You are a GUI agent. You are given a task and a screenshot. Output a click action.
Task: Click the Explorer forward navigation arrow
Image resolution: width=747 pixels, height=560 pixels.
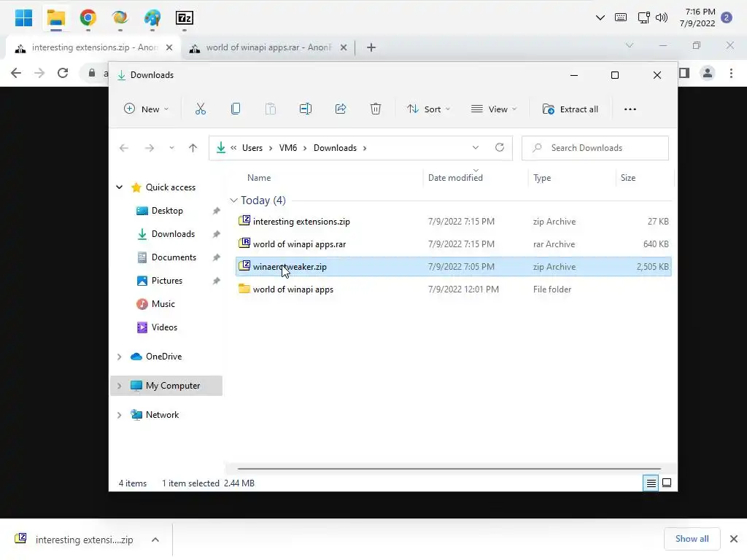[149, 148]
